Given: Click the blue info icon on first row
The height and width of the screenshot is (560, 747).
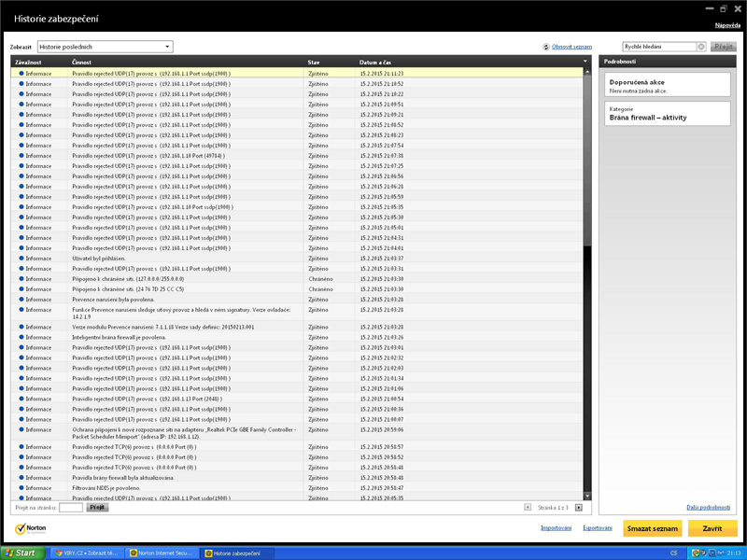Looking at the screenshot, I should pos(21,73).
